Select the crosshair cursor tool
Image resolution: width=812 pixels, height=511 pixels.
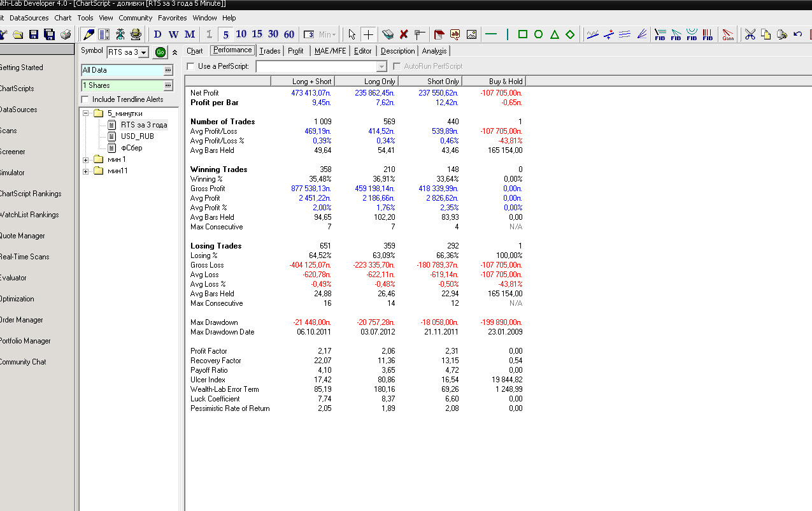(x=368, y=34)
